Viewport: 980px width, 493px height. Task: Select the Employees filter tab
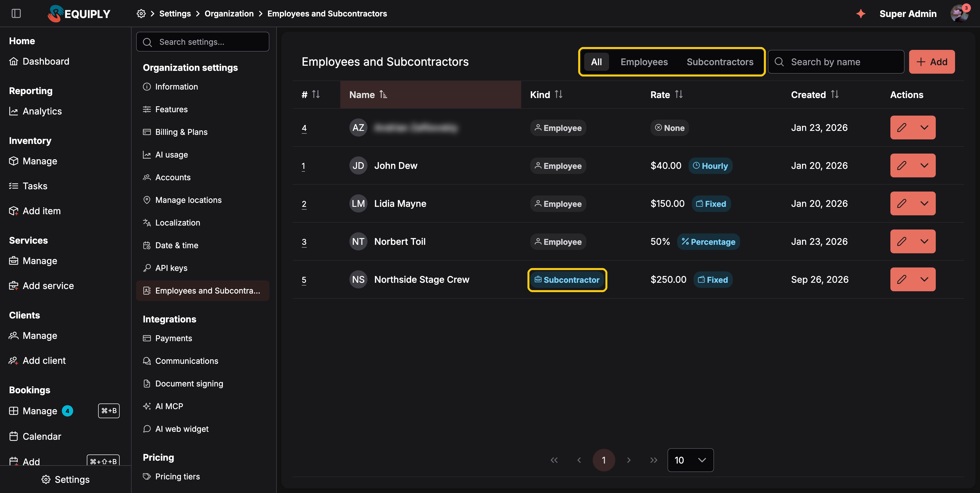click(644, 62)
